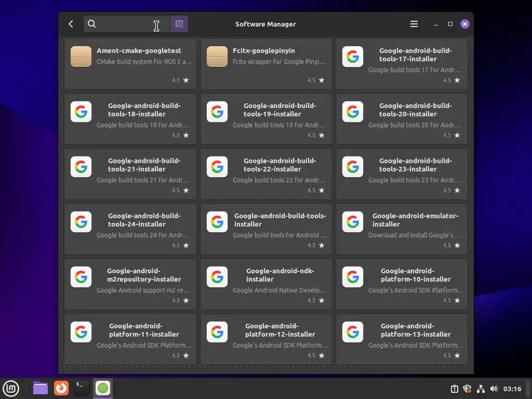
Task: Open volume control tray icon
Action: (494, 389)
